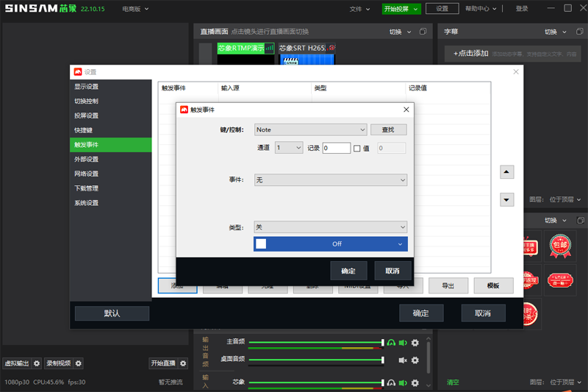Open the 直播画面 切换 dropdown
Image resolution: width=588 pixels, height=392 pixels.
(x=400, y=32)
